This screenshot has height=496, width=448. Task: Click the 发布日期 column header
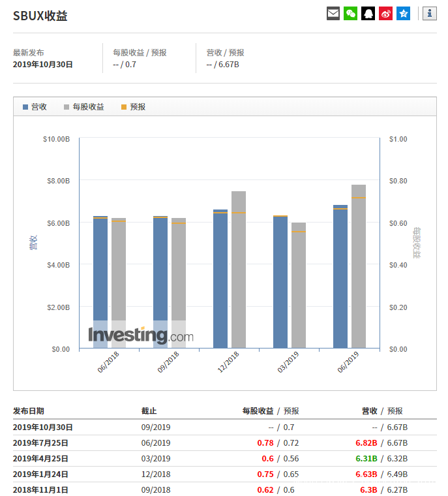tap(29, 411)
